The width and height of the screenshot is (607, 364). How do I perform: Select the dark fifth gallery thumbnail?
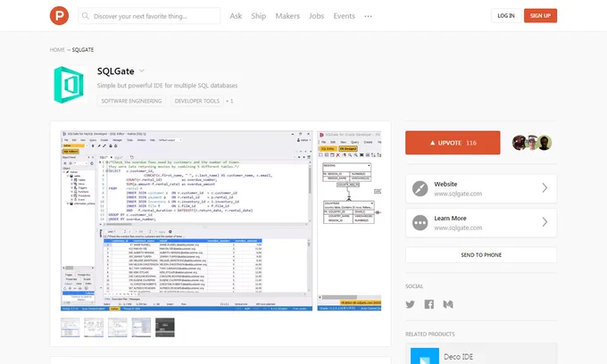pyautogui.click(x=165, y=327)
